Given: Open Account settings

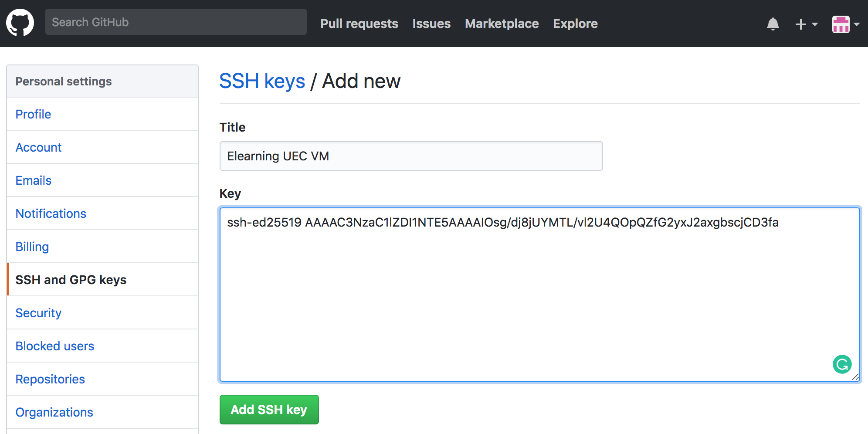Looking at the screenshot, I should 102,147.
